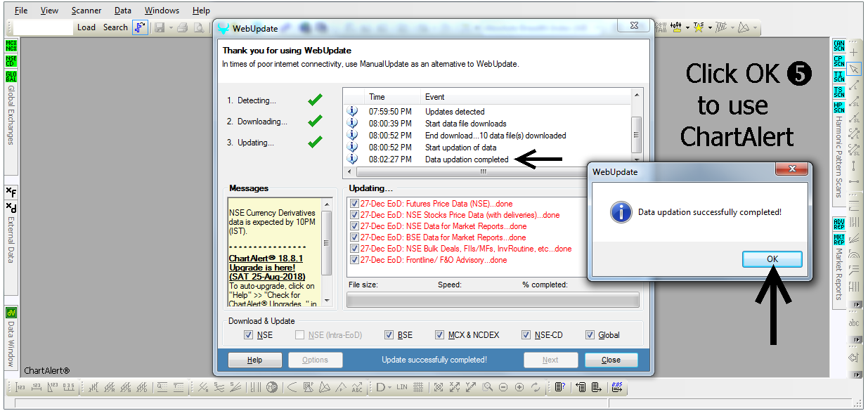The image size is (868, 411).
Task: Click the abc label icon in right toolbar
Action: (854, 322)
